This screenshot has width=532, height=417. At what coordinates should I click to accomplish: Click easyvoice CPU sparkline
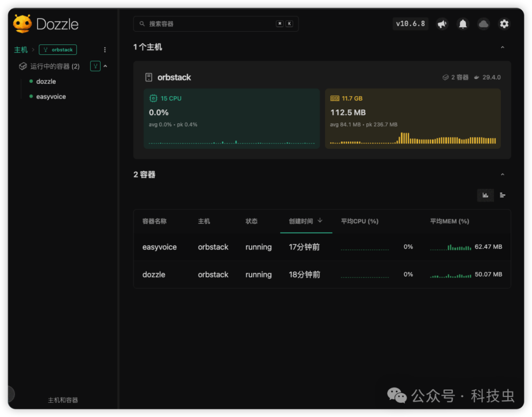[x=365, y=249]
